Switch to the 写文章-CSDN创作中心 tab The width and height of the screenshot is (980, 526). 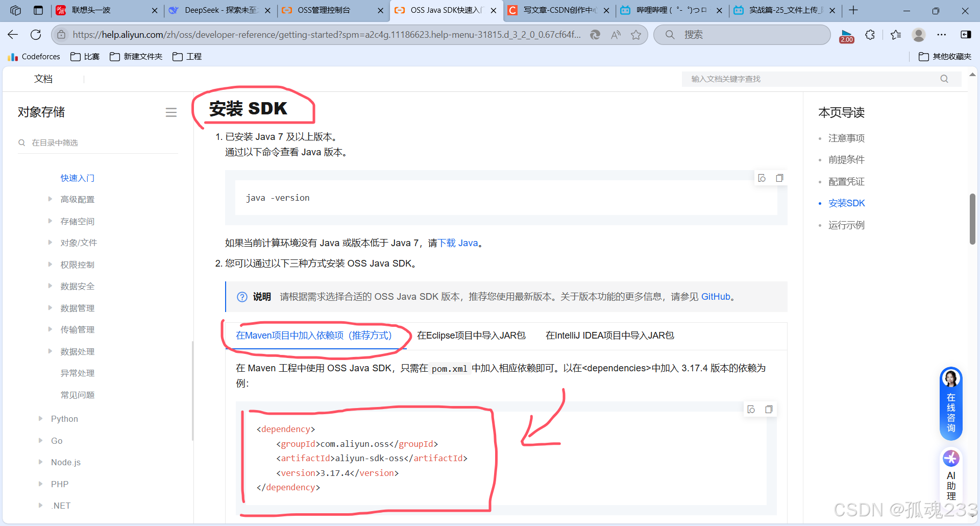[559, 10]
